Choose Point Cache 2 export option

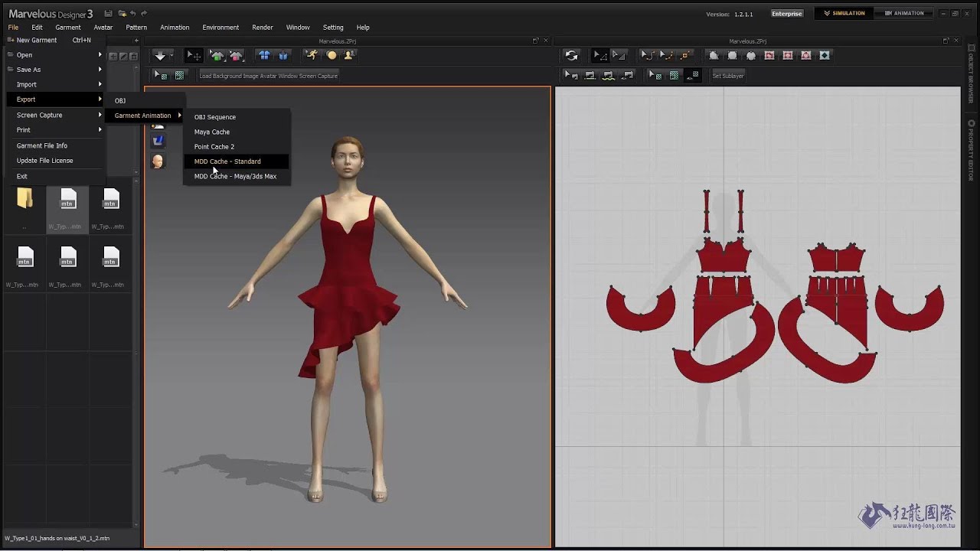click(237, 147)
